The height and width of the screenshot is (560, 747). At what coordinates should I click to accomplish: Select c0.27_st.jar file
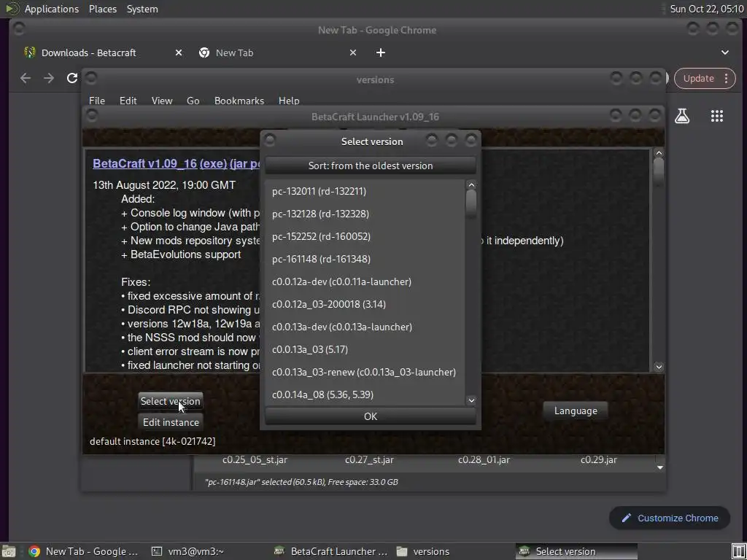tap(369, 460)
